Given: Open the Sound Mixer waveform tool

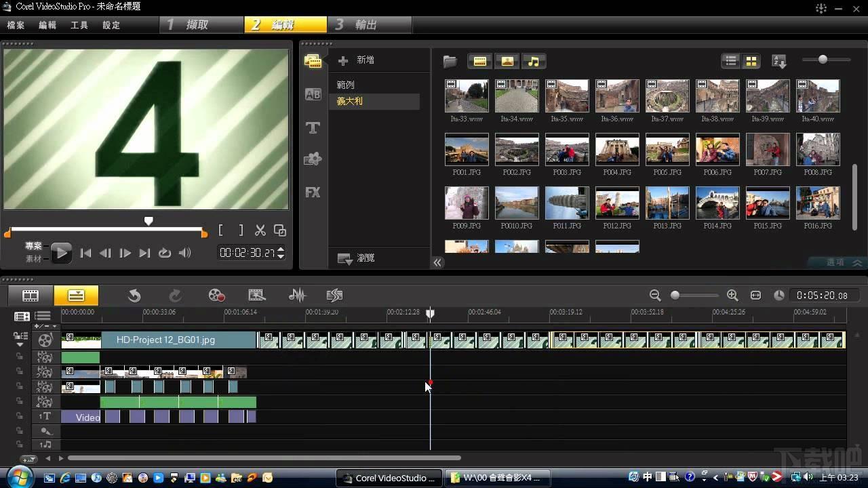Looking at the screenshot, I should 297,295.
